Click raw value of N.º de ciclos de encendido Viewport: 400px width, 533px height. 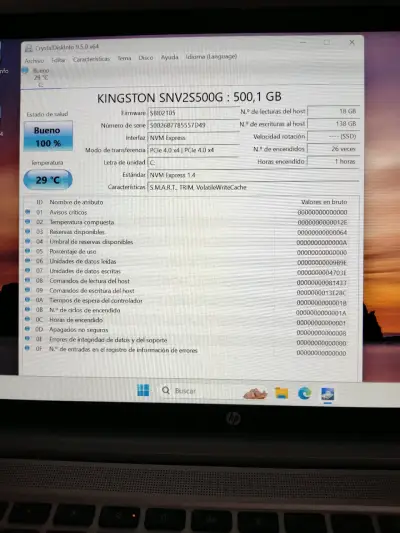321,313
